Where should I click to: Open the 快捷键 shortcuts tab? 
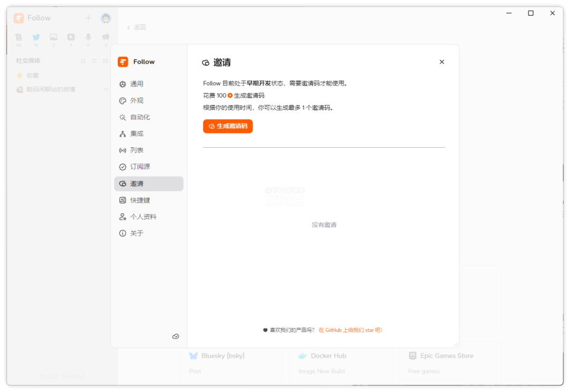(x=149, y=200)
